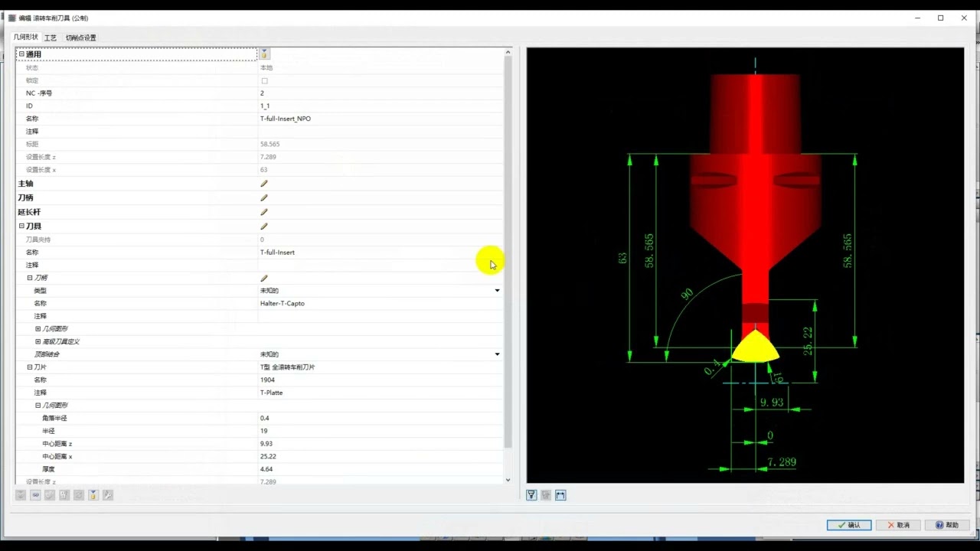Toggle the 锁定 checkbox

[264, 80]
